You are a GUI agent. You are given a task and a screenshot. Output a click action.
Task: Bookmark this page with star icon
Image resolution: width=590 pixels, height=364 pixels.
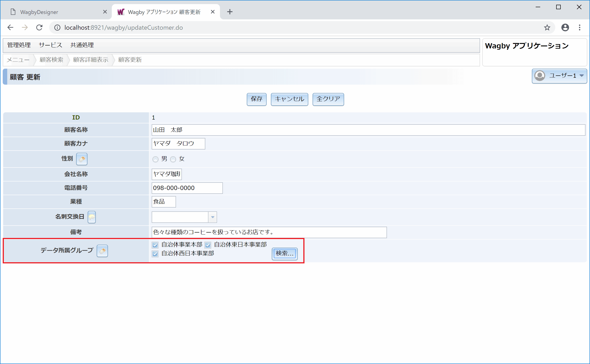point(547,28)
